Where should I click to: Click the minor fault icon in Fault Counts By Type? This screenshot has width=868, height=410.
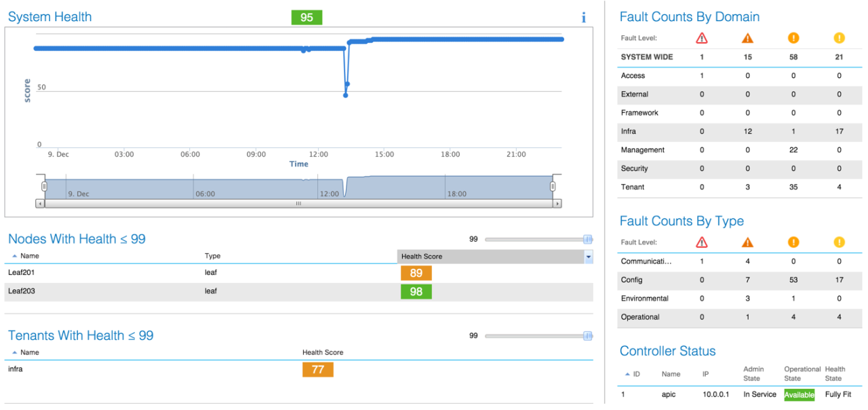point(793,242)
